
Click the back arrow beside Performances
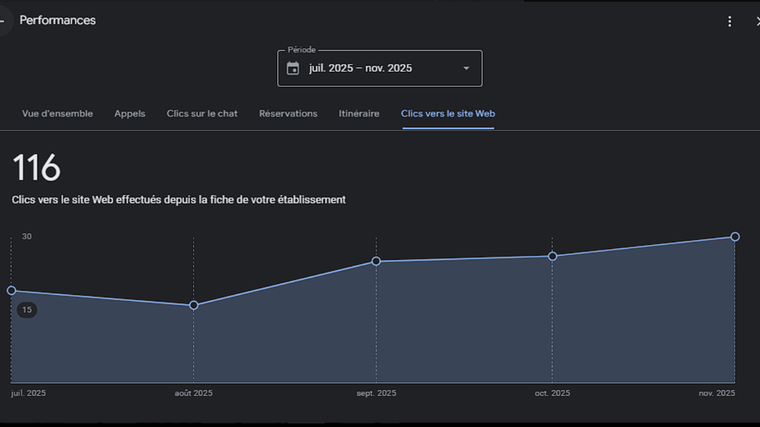click(x=3, y=20)
